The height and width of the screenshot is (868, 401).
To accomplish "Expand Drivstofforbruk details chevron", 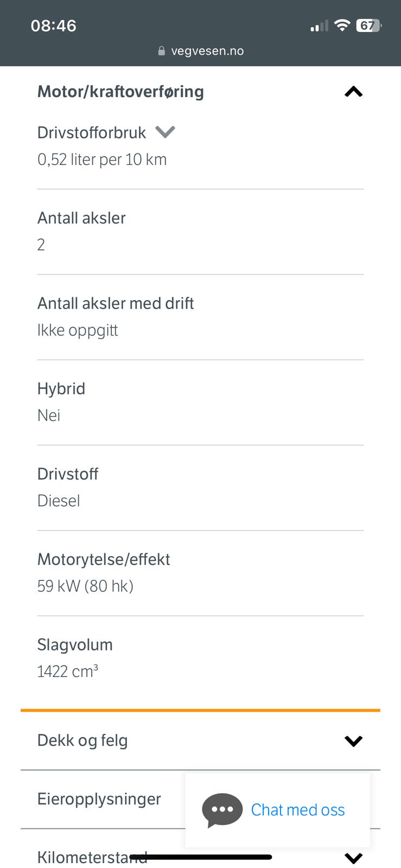I will pos(165,132).
